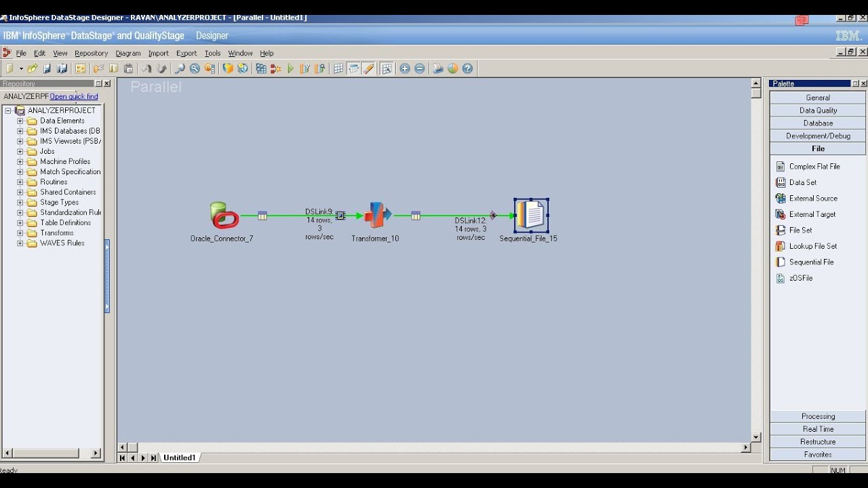Pick External Source stage from palette

[813, 199]
